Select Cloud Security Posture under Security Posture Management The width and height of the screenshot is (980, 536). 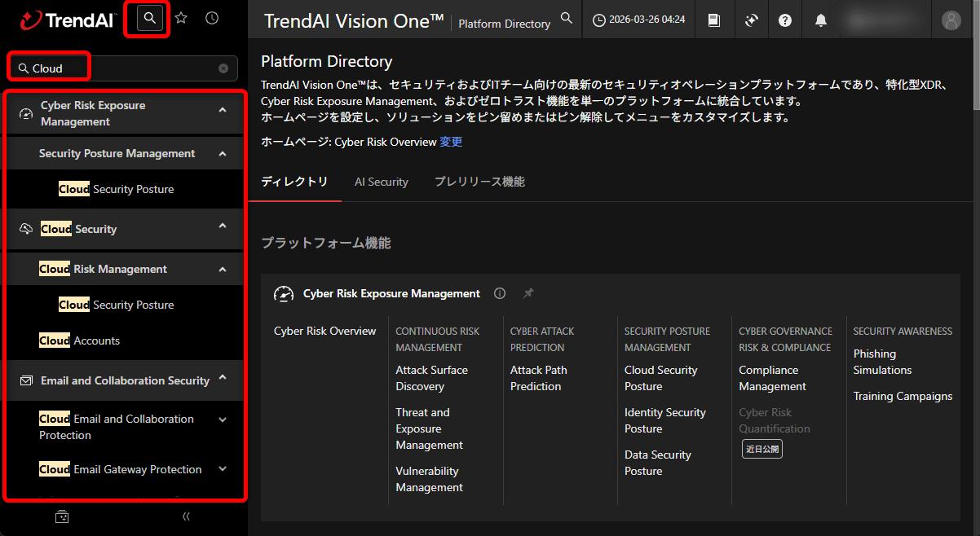117,189
